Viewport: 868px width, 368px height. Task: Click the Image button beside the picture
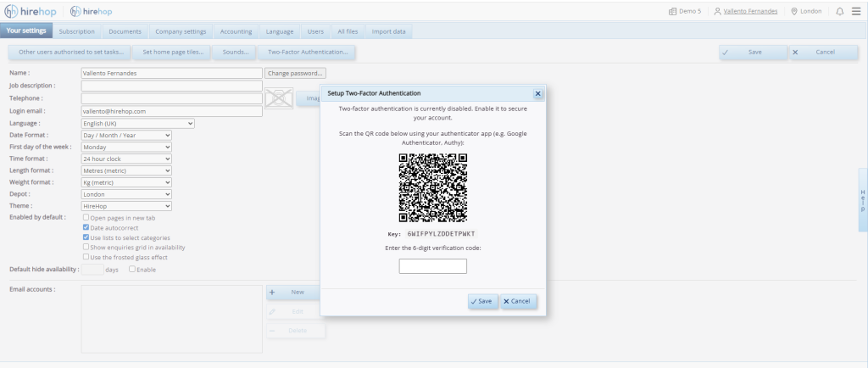309,98
